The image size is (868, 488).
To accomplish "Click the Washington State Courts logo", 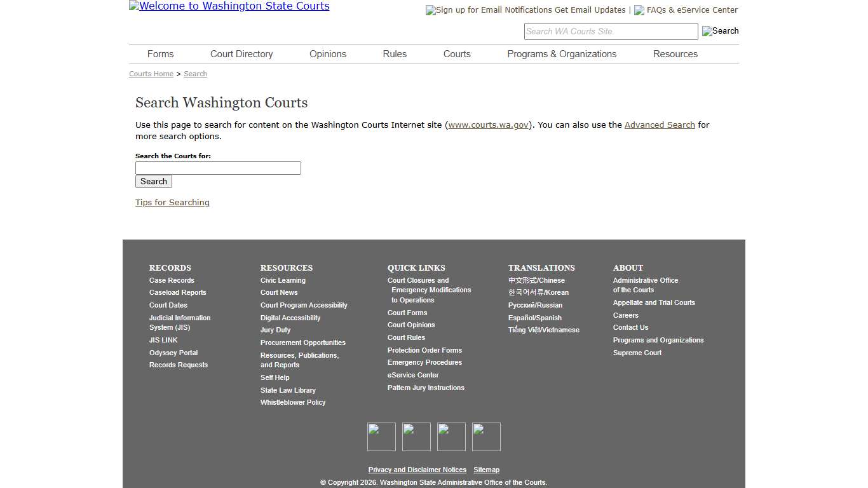I will 229,6.
